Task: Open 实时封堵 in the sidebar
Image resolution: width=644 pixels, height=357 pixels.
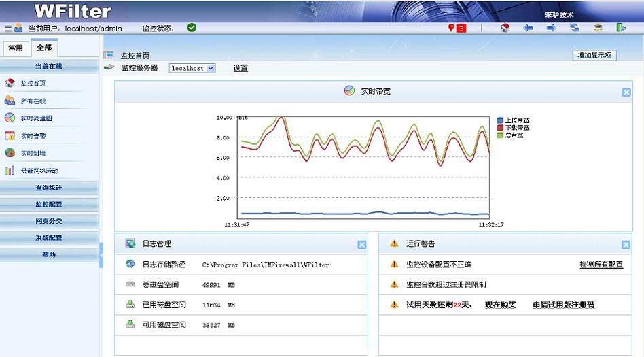Action: point(33,154)
